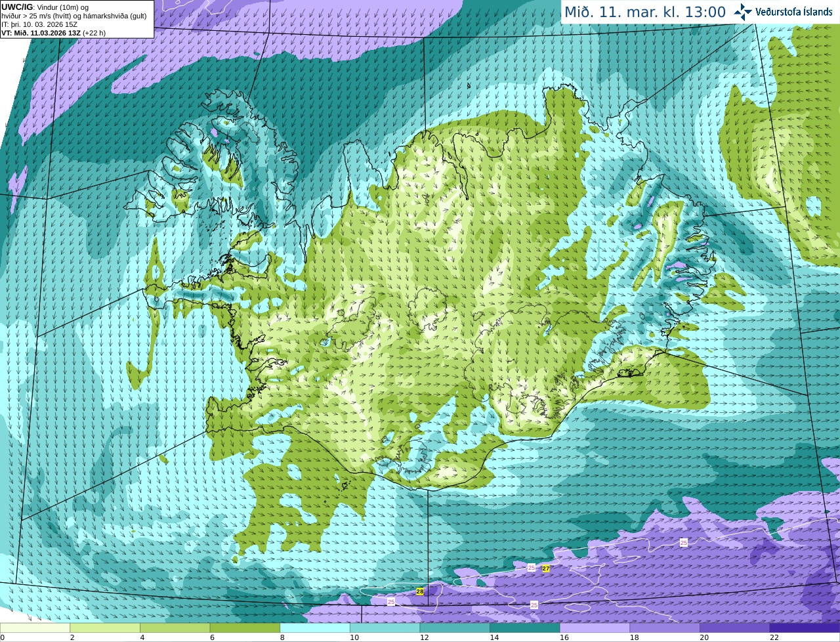Click the IT: þri. 10. 03. 2026 15Z line
The image size is (840, 642).
click(x=39, y=24)
